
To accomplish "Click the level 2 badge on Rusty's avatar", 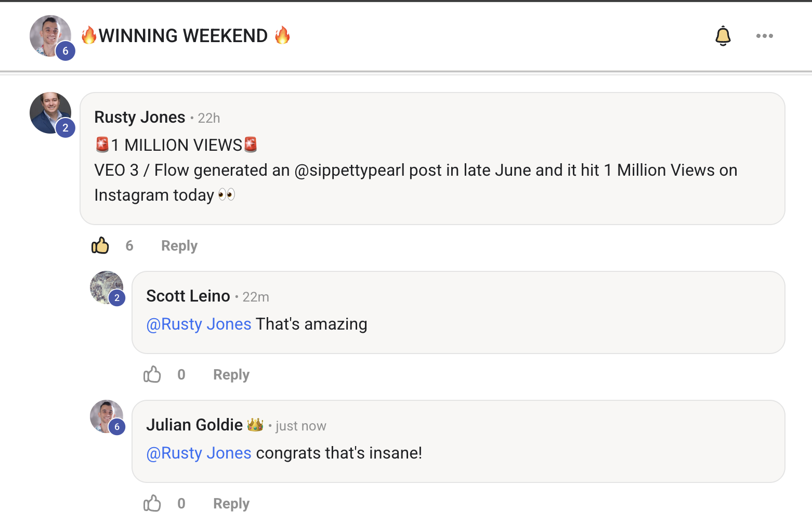I will 66,128.
